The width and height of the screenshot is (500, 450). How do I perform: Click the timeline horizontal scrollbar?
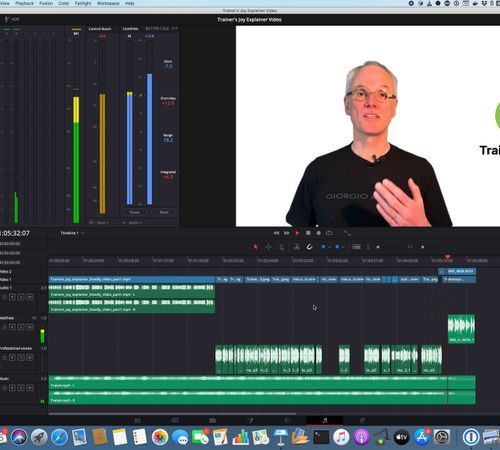point(172,414)
